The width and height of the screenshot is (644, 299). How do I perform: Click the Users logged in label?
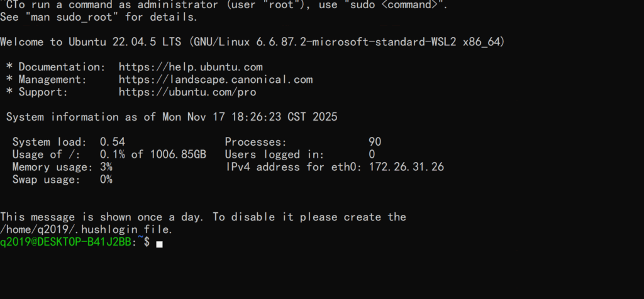click(274, 155)
